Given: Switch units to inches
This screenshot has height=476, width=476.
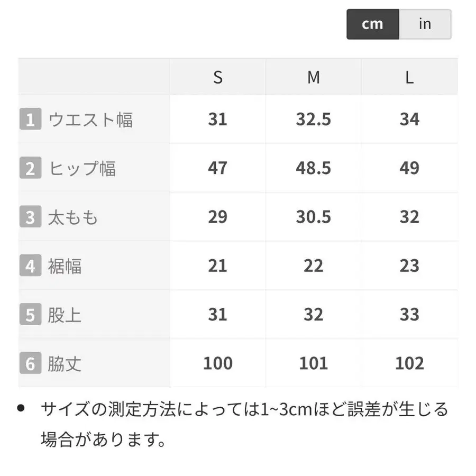Looking at the screenshot, I should [x=425, y=24].
